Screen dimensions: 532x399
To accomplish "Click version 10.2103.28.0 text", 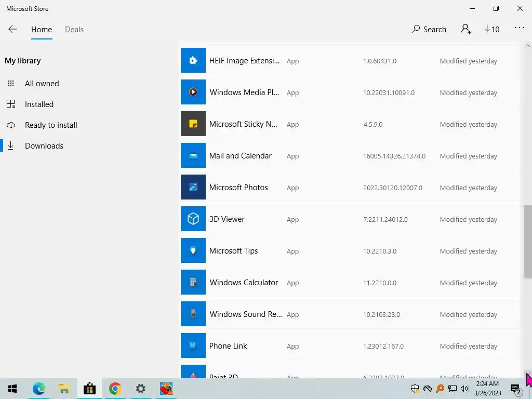I will [x=381, y=314].
